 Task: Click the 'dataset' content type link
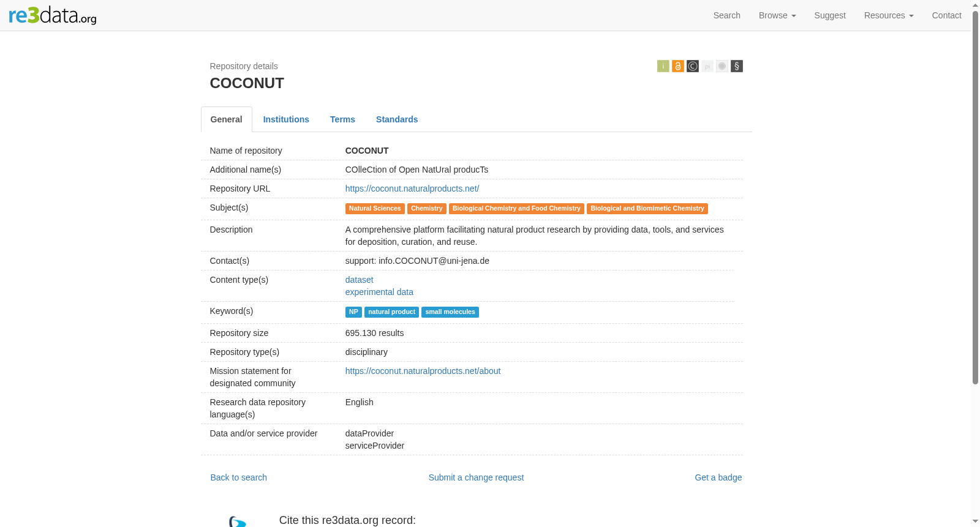tap(359, 280)
